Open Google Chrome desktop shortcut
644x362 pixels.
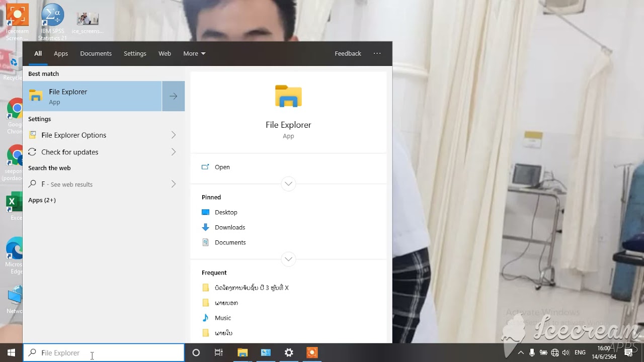click(15, 116)
